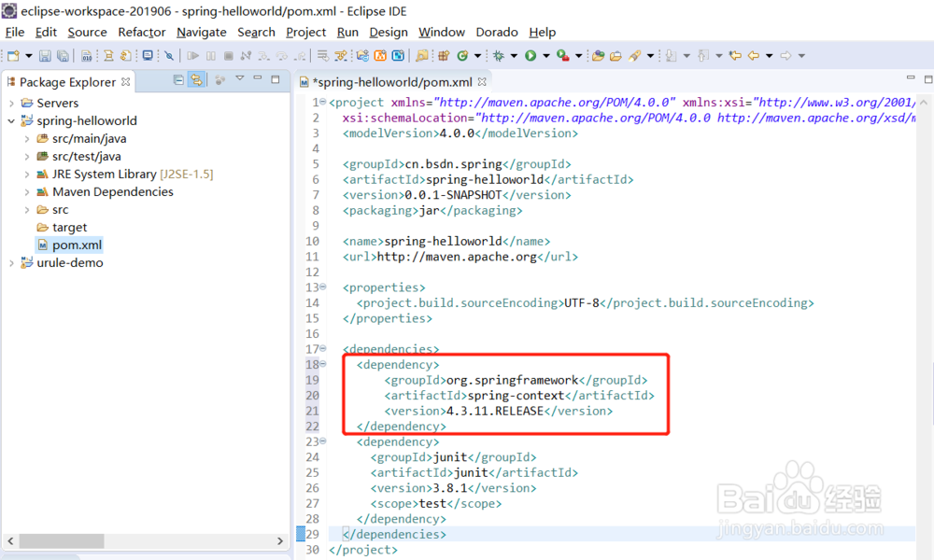Click the Back navigation yellow arrow
Viewport: 934px width, 560px height.
click(754, 56)
